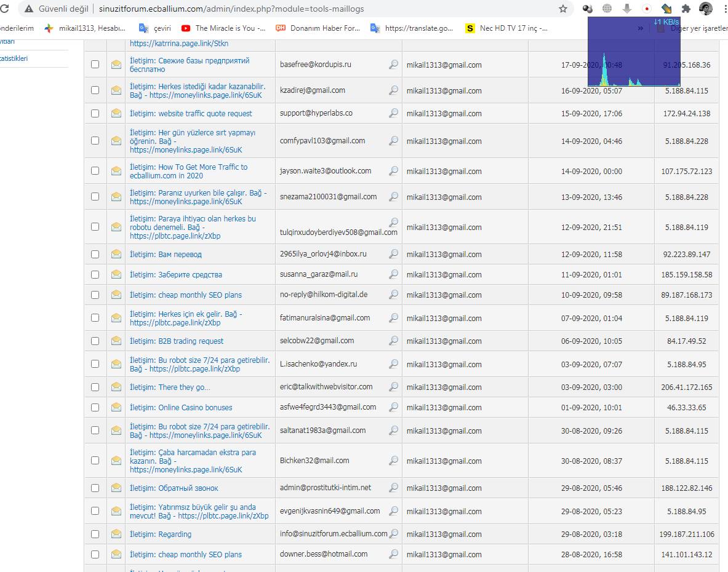Click envelope icon for B2B trading request
This screenshot has height=572, width=728.
click(116, 341)
